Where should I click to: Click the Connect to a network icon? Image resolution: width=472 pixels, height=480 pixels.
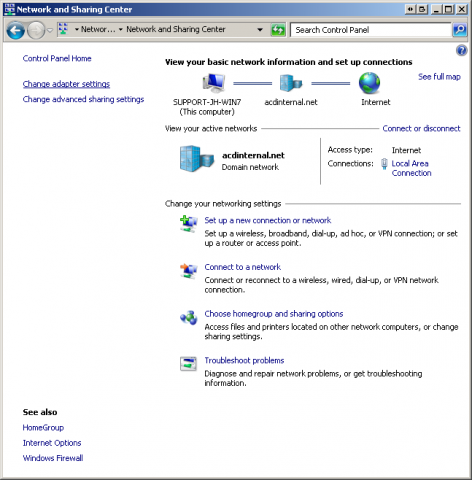click(188, 270)
